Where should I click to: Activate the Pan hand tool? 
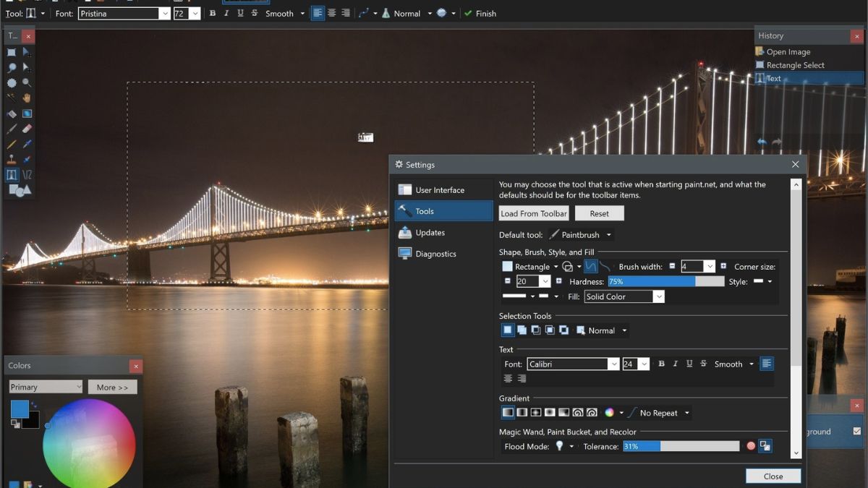[27, 98]
